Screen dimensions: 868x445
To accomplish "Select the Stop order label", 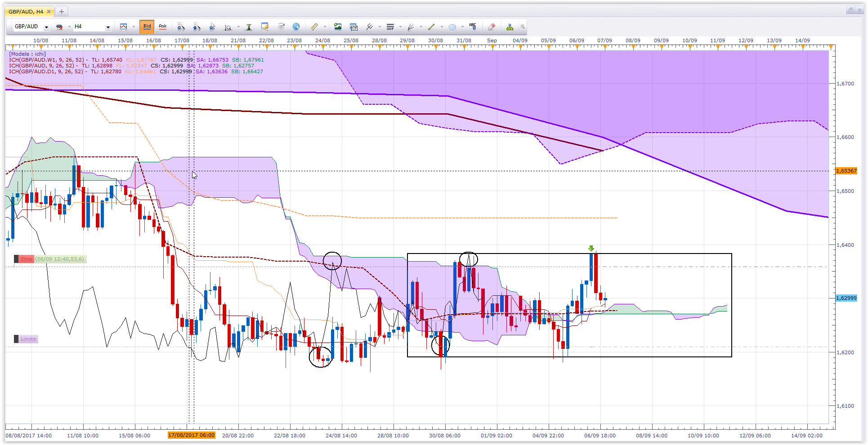I will [x=27, y=259].
